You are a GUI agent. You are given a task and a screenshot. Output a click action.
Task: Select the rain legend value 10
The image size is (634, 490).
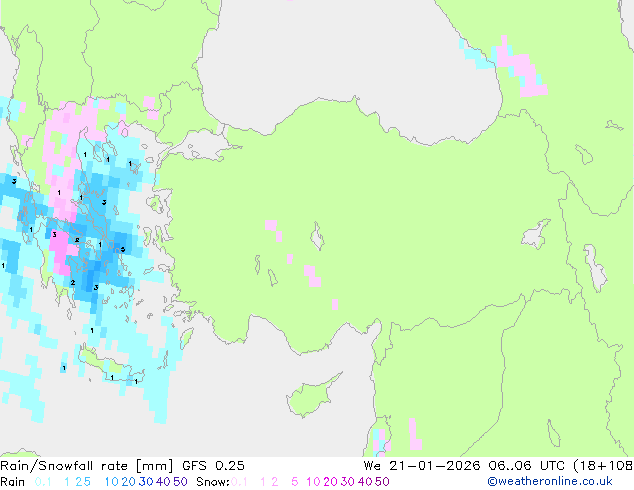(111, 482)
